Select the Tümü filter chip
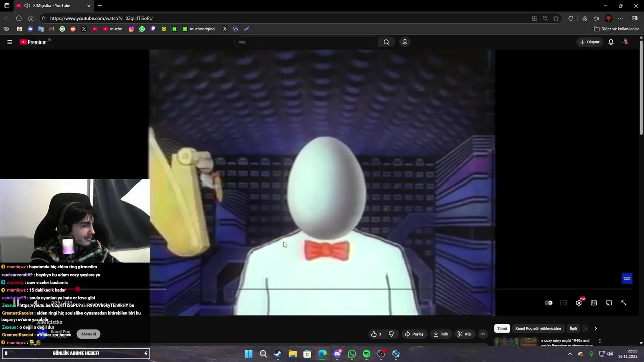 (502, 329)
